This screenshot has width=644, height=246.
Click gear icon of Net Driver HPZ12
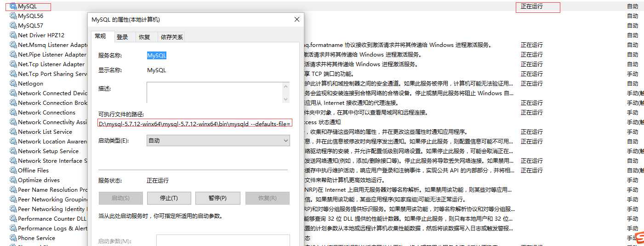[x=13, y=35]
